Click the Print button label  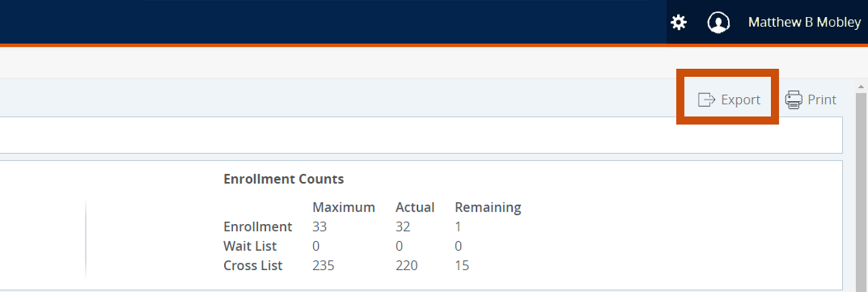pyautogui.click(x=822, y=99)
